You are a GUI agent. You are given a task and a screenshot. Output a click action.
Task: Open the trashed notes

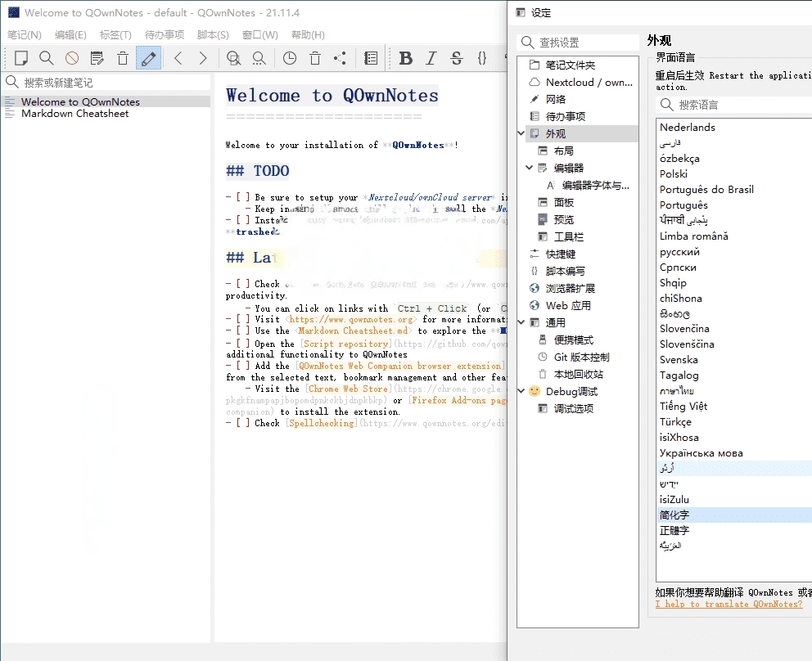point(314,57)
